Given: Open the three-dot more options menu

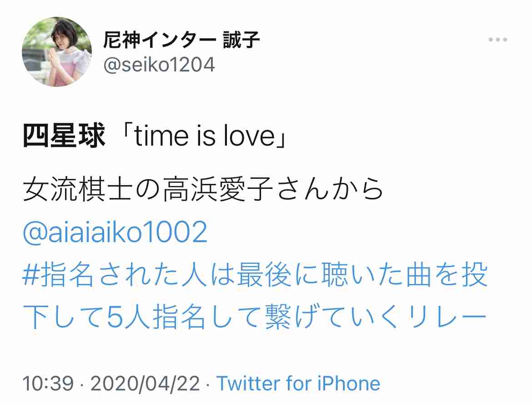Looking at the screenshot, I should [498, 40].
